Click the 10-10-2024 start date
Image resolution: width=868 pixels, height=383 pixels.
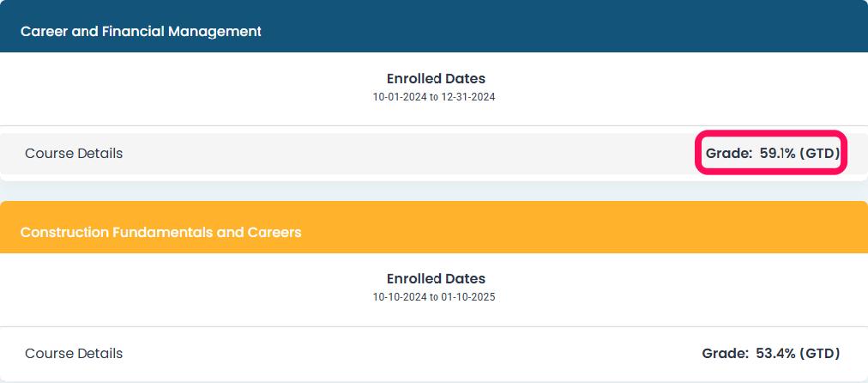[400, 297]
